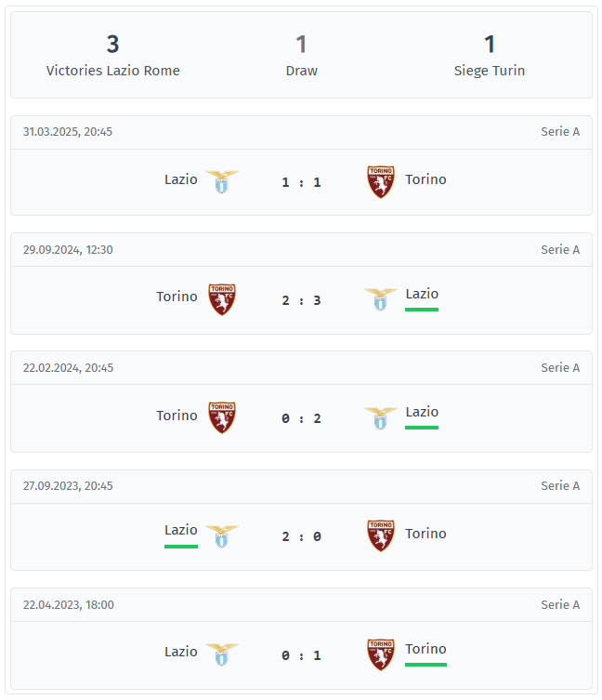Open the 2 : 3 result from 29.09.2024
Image resolution: width=602 pixels, height=700 pixels.
[x=301, y=300]
